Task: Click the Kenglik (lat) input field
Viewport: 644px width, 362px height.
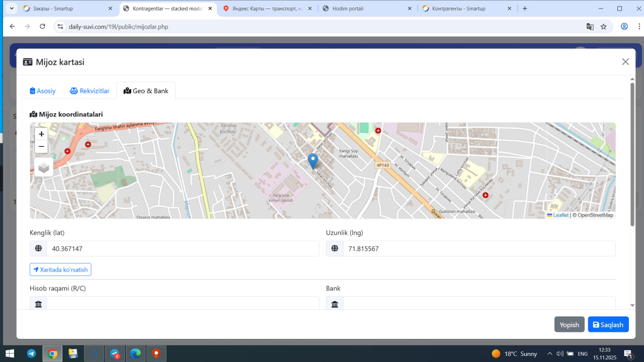Action: (x=183, y=249)
